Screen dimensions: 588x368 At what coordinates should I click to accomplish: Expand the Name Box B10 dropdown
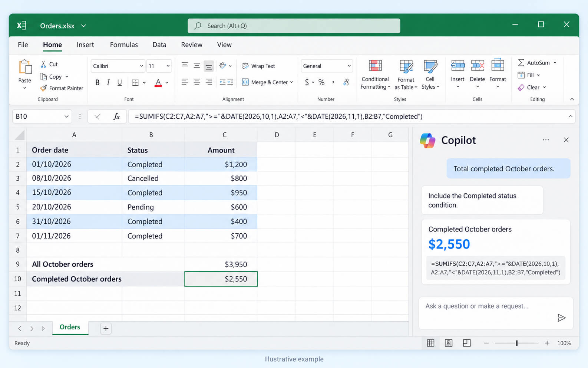(x=66, y=116)
